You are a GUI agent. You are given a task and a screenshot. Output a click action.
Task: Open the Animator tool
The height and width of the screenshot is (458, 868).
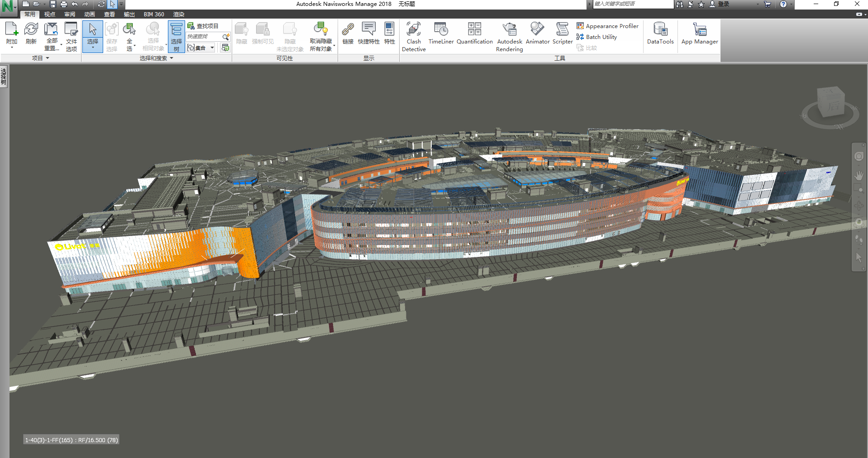click(x=538, y=33)
